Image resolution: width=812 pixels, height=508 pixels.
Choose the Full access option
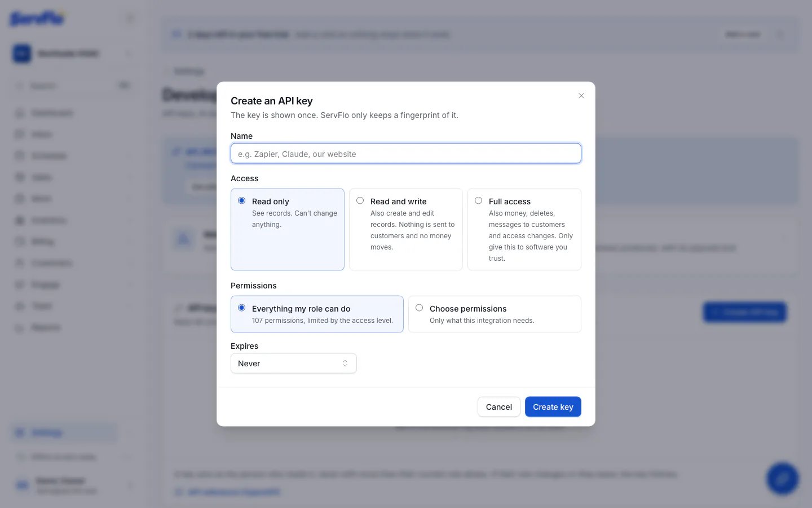pyautogui.click(x=524, y=229)
